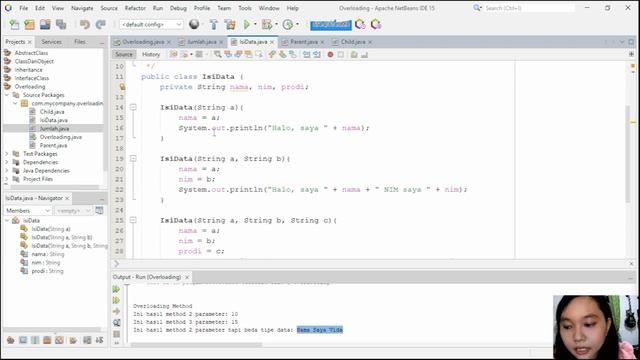Click the Open Project toolbar icon
The height and width of the screenshot is (360, 640).
click(x=45, y=24)
